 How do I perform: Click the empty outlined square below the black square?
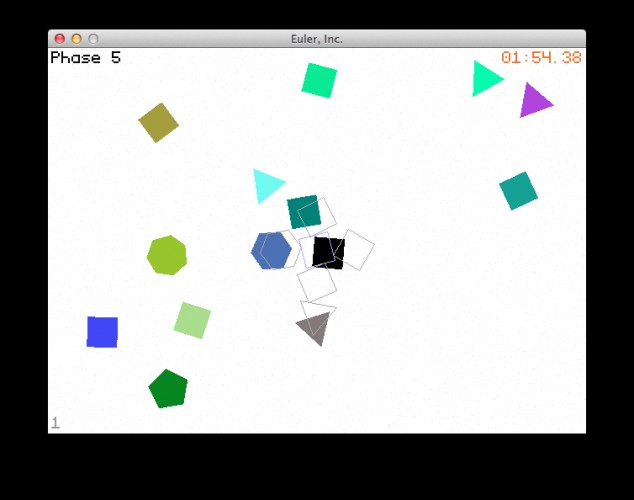click(317, 283)
